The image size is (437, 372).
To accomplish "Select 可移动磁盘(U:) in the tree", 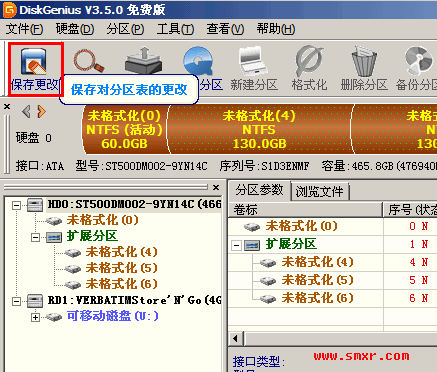I will [x=113, y=316].
